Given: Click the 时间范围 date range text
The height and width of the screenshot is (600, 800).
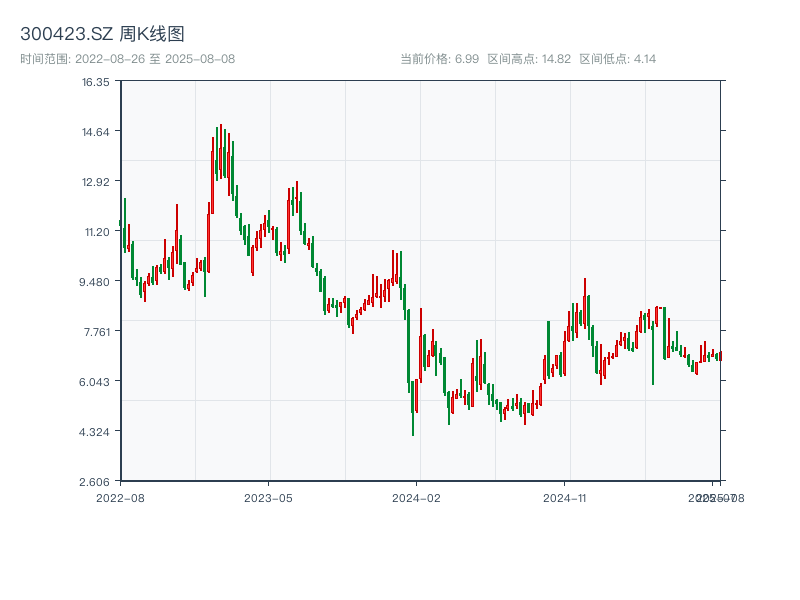Looking at the screenshot, I should pyautogui.click(x=127, y=59).
